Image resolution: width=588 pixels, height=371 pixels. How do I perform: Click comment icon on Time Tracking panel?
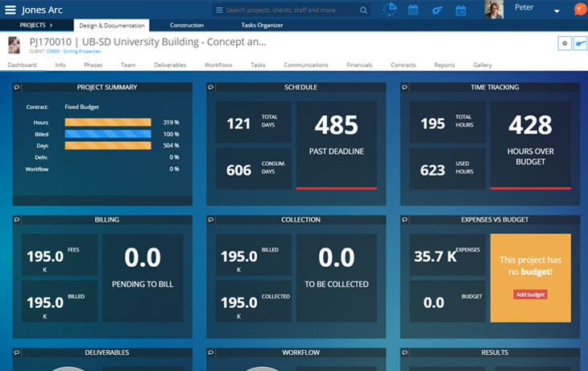pos(404,87)
